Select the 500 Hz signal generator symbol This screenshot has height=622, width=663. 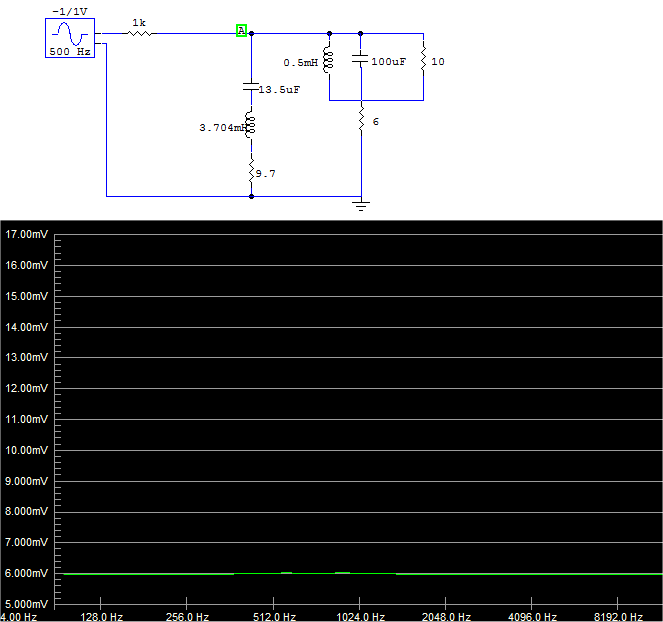[x=70, y=38]
